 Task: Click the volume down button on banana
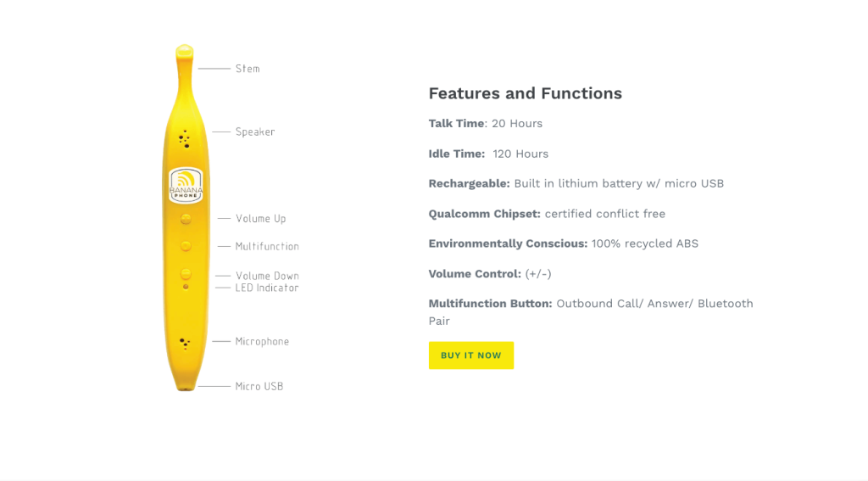186,274
